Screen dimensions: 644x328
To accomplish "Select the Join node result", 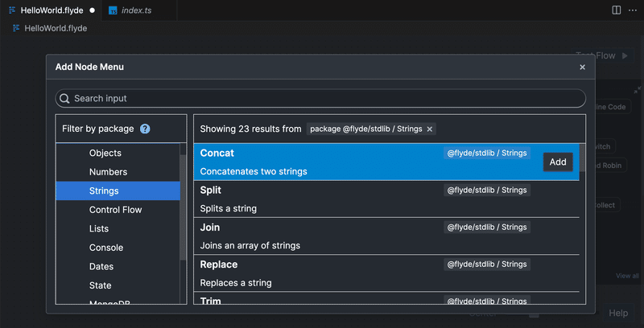I will point(322,236).
